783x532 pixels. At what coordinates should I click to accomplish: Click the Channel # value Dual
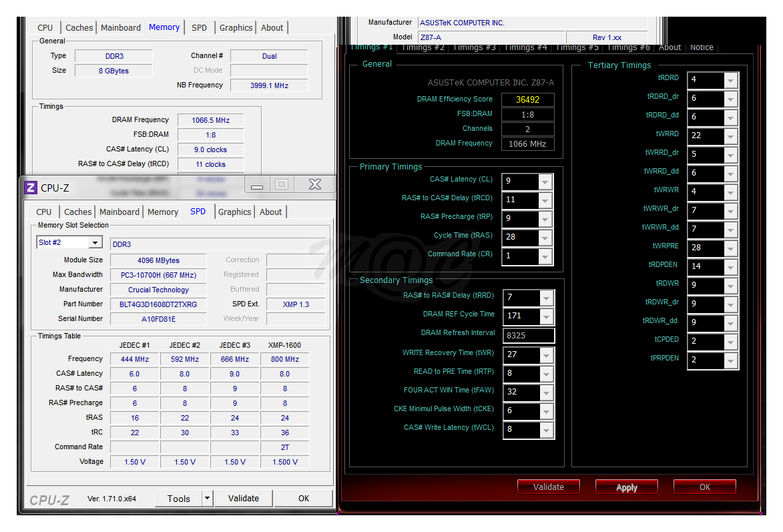click(x=269, y=56)
